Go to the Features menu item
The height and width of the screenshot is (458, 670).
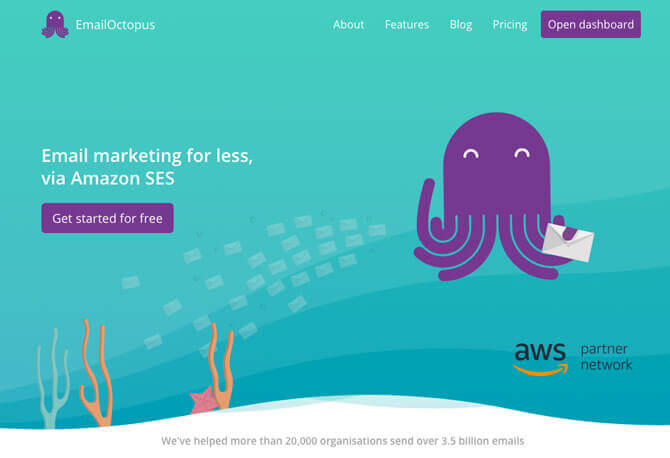pos(407,25)
